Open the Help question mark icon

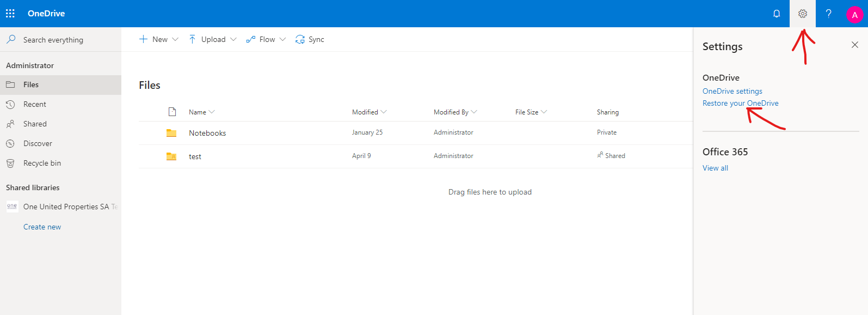point(828,14)
